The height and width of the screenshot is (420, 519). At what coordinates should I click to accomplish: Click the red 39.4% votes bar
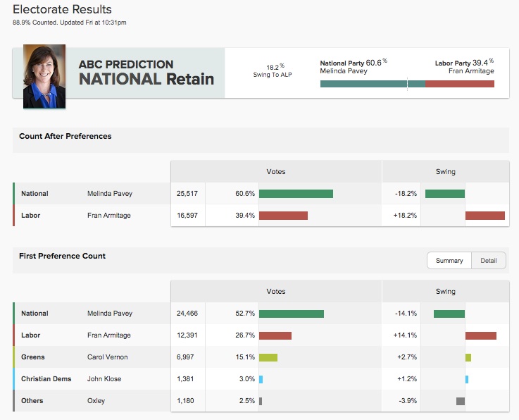point(283,216)
